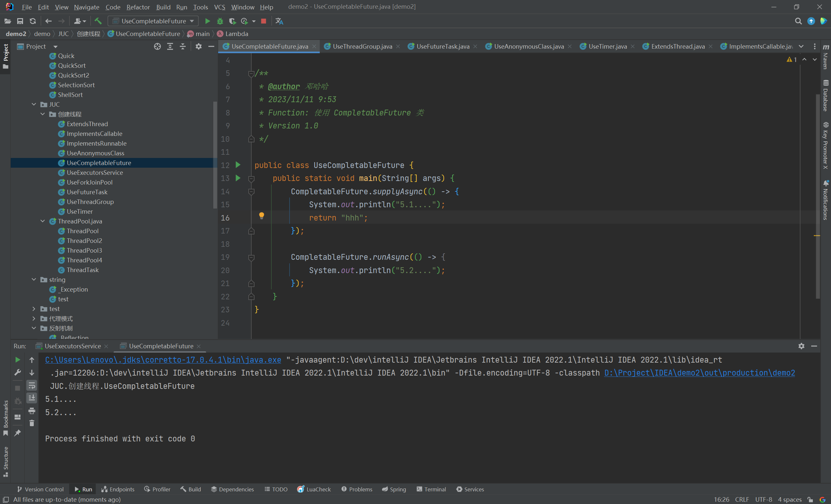Open Run panel settings gear
The width and height of the screenshot is (831, 504).
coord(802,346)
